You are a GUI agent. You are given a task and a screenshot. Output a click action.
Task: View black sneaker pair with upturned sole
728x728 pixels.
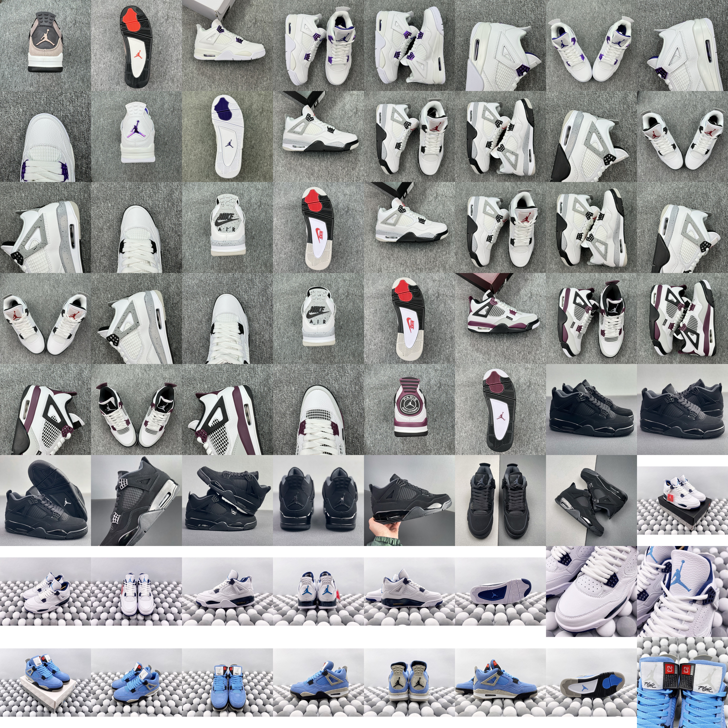pos(45,500)
